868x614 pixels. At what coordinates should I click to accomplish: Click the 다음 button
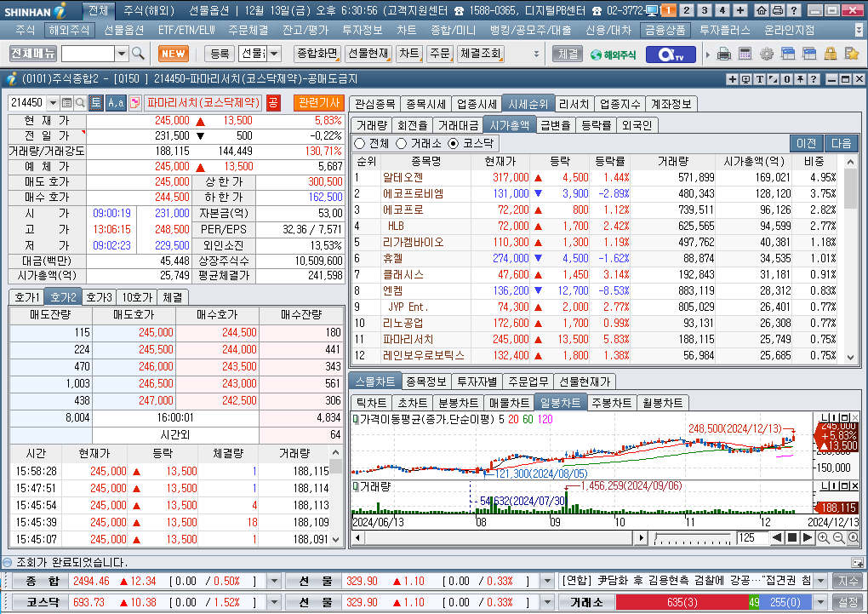(x=841, y=144)
